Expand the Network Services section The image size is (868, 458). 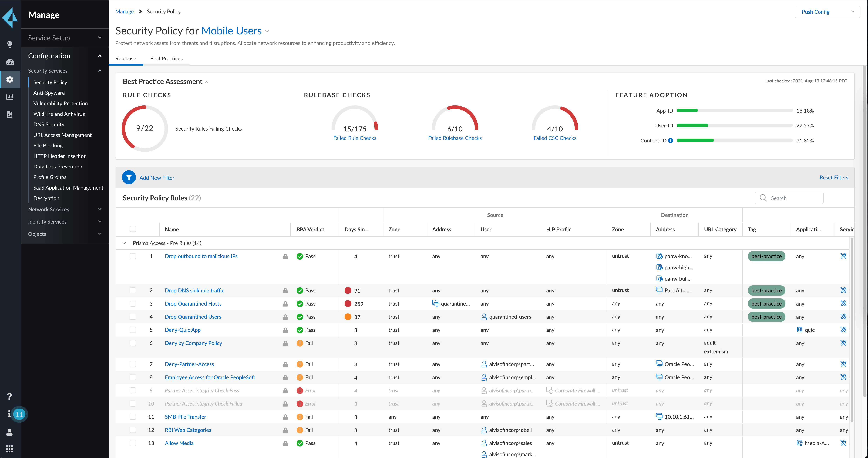coord(49,209)
